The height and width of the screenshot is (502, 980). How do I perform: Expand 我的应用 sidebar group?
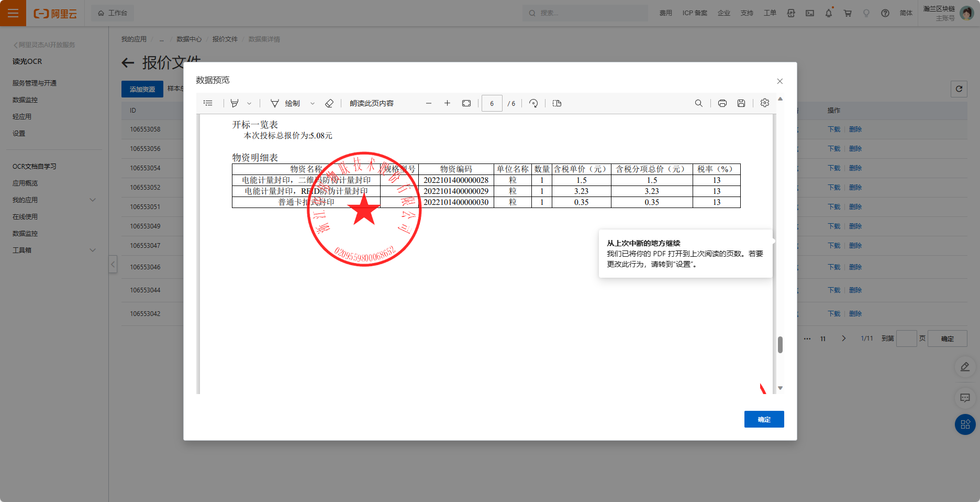click(x=54, y=200)
